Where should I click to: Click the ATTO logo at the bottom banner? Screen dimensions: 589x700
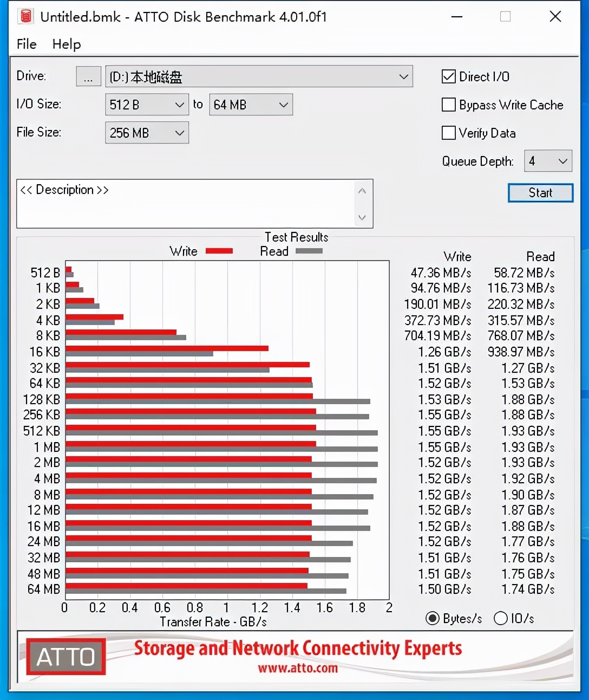(65, 657)
